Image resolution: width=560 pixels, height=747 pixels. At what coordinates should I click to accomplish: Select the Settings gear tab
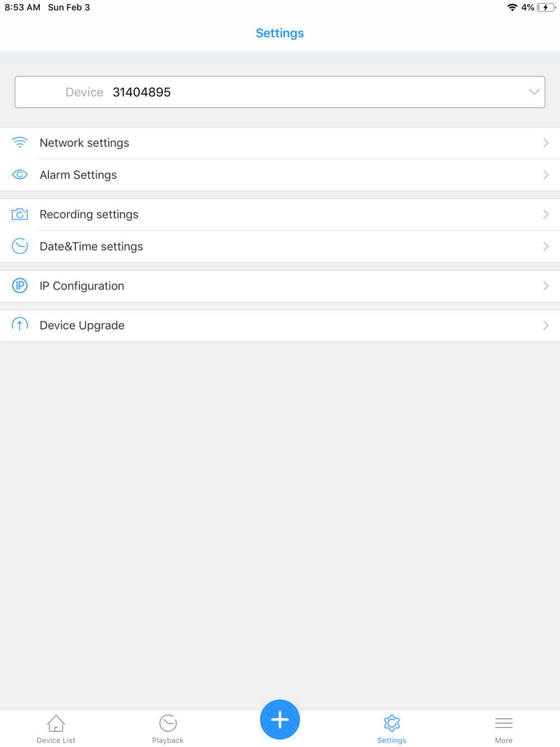391,729
